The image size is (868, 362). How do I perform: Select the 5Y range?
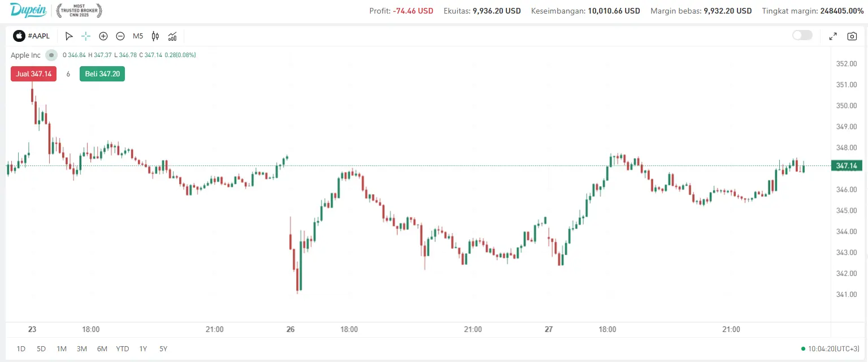click(x=163, y=349)
